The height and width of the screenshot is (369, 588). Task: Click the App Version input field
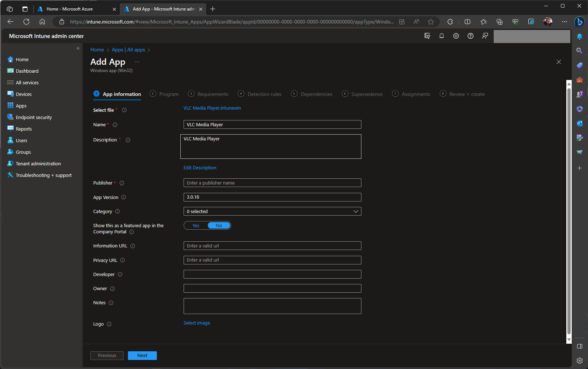pos(272,197)
